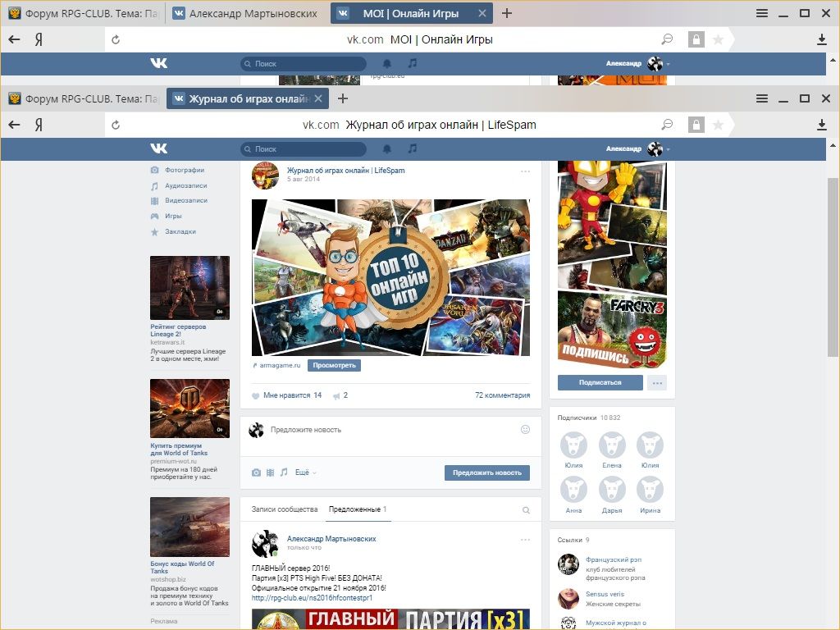Open downloads arrow in front window toolbar
840x630 pixels.
coord(822,125)
